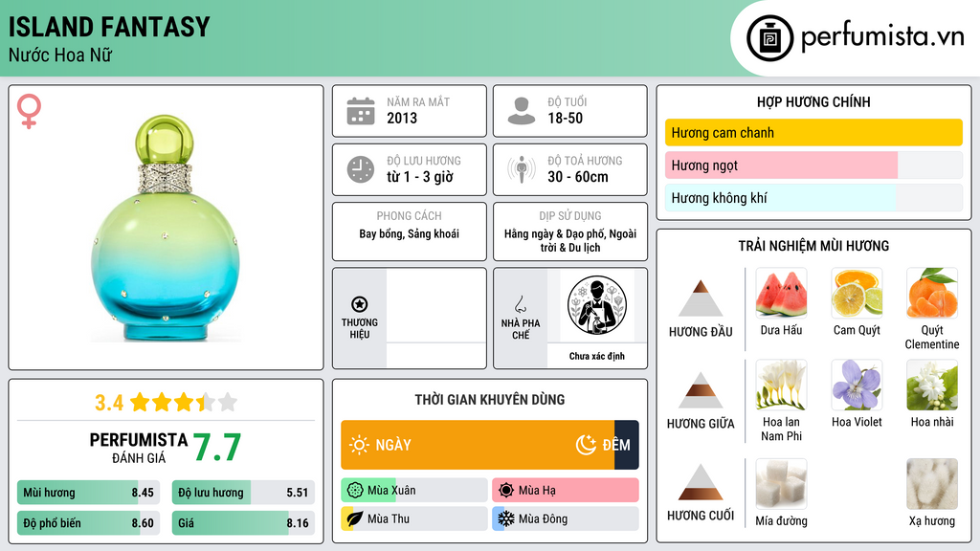
Task: Click the style text Bay bổng, Sảng khoái
Action: point(410,233)
